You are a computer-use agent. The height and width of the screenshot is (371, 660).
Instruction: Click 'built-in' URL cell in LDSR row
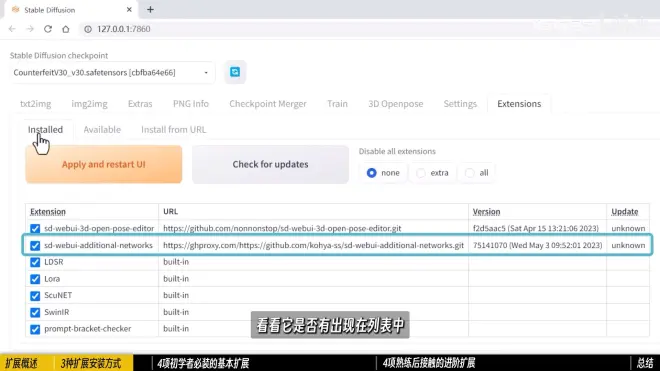(x=176, y=262)
